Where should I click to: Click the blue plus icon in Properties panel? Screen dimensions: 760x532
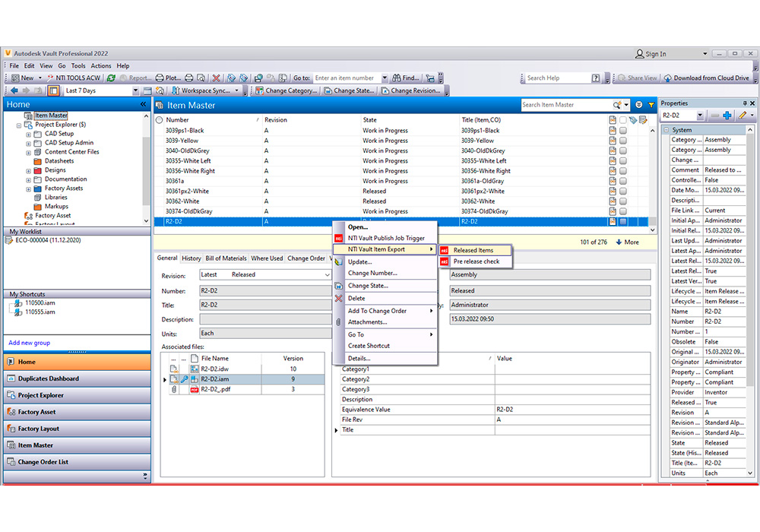point(727,116)
